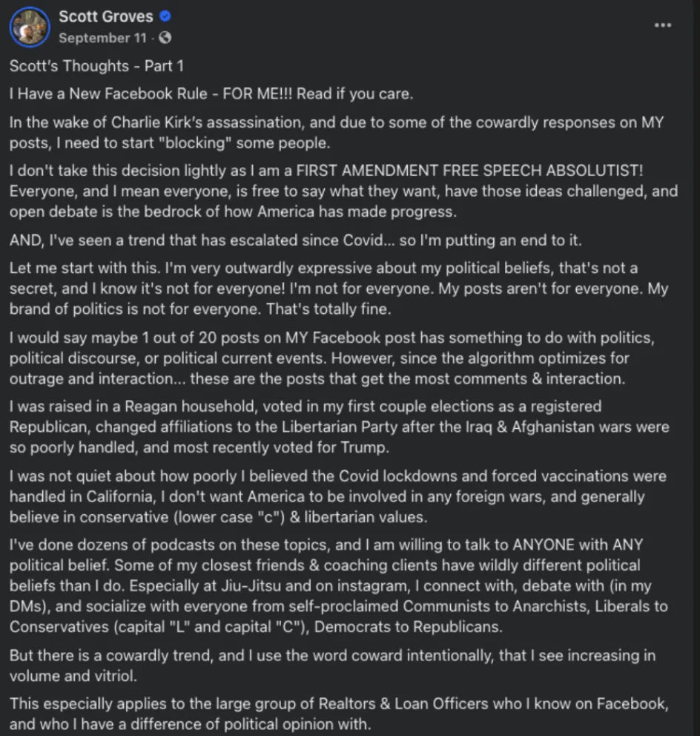Viewport: 700px width, 736px height.
Task: Click the "Scott's Thoughts - Part 1" heading line
Action: click(96, 66)
